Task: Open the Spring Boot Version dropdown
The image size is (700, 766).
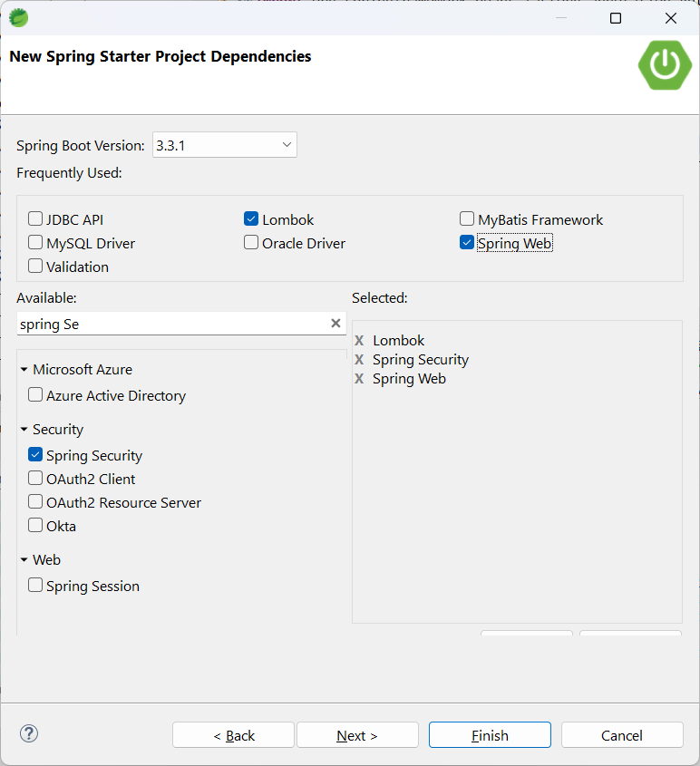Action: click(225, 145)
